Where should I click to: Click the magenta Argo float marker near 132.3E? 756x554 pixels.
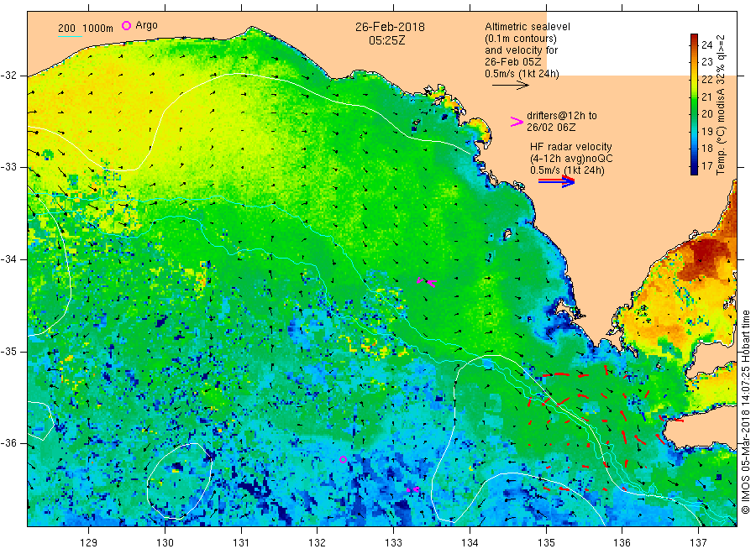click(x=343, y=460)
